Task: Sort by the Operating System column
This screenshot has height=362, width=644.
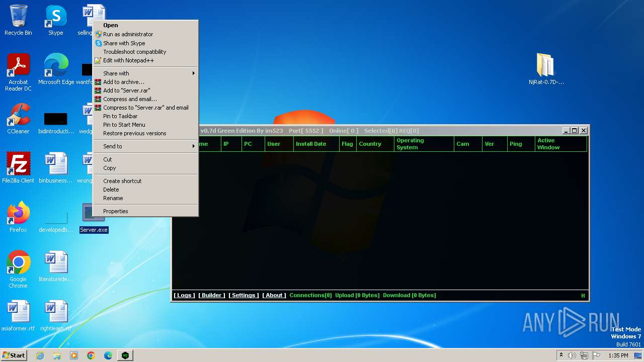Action: [x=424, y=144]
